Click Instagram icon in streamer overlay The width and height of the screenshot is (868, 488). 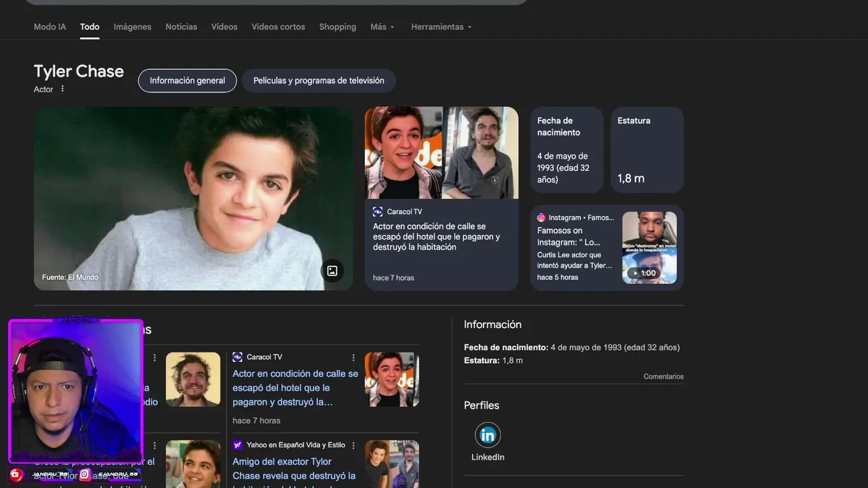[x=85, y=474]
